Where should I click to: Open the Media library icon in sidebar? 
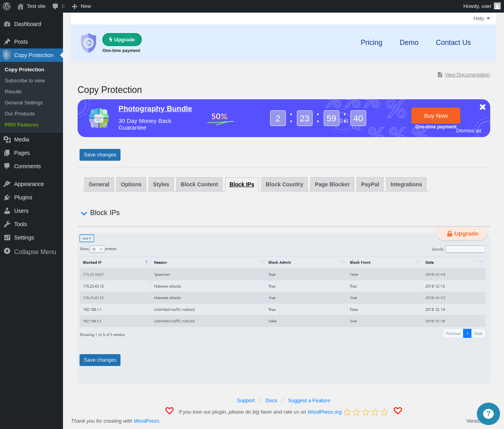(7, 139)
